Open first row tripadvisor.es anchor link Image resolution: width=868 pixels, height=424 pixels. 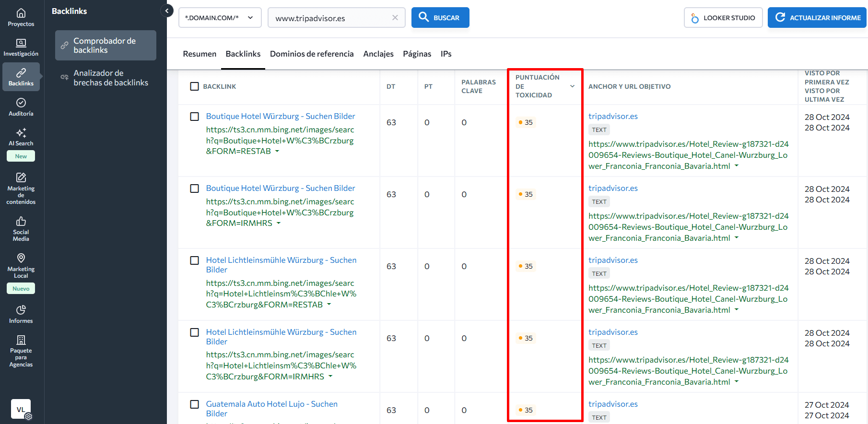click(613, 116)
